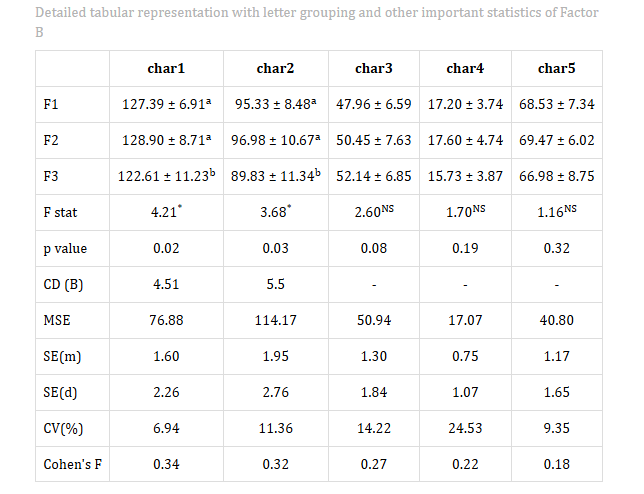Select the char4 column header
This screenshot has width=644, height=494.
click(x=465, y=68)
